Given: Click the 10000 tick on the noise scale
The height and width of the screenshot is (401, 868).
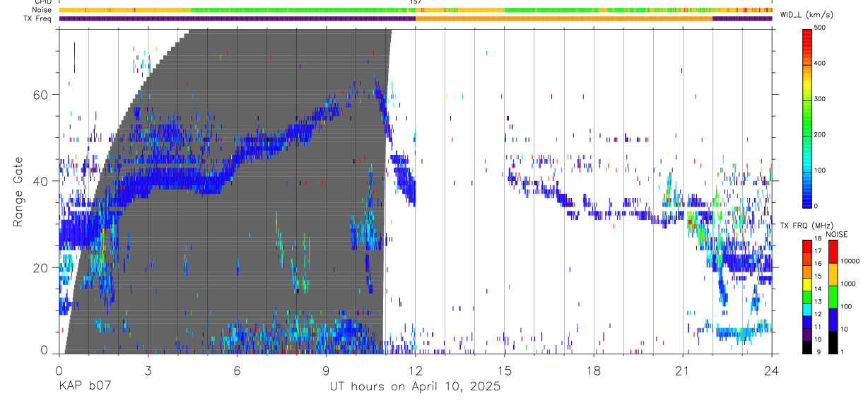Looking at the screenshot, I should (850, 261).
